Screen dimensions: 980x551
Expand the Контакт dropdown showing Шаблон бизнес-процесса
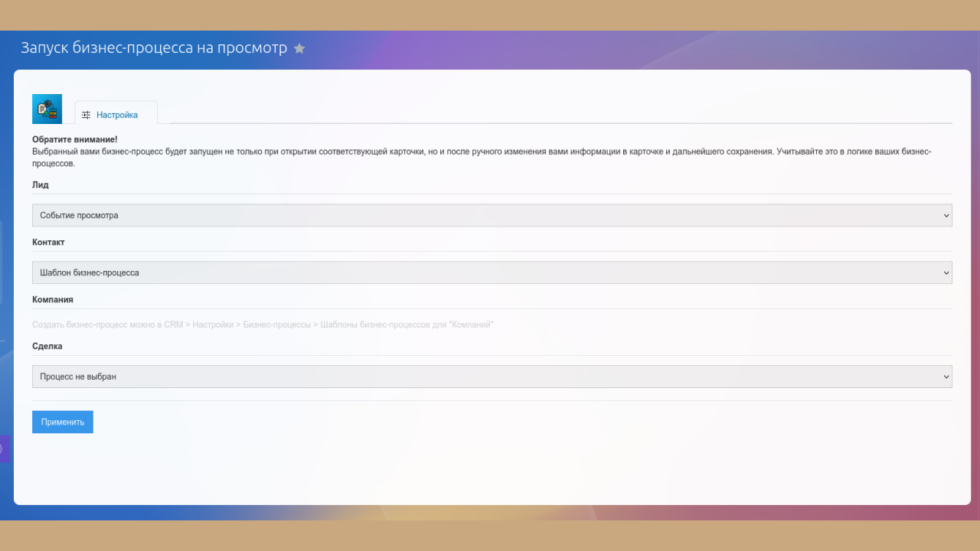492,272
